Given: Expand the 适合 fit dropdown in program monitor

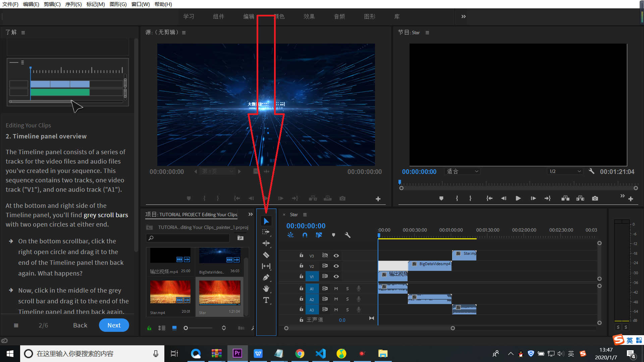Looking at the screenshot, I should (x=462, y=172).
